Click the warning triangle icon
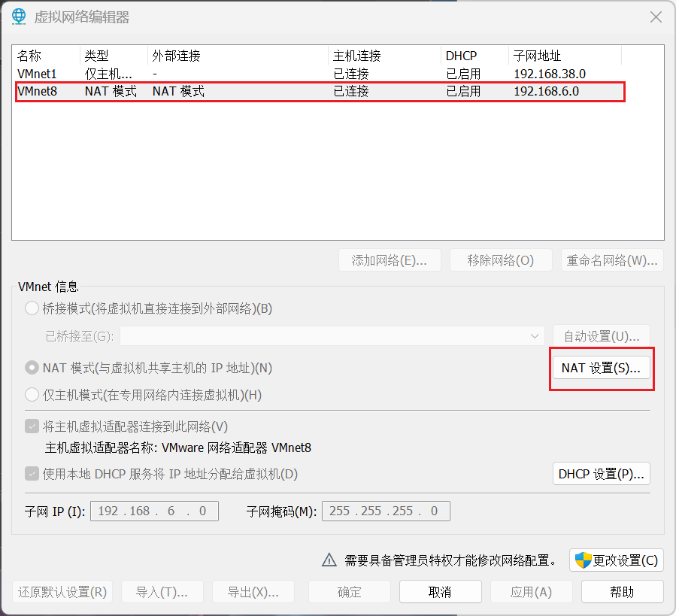 tap(329, 560)
